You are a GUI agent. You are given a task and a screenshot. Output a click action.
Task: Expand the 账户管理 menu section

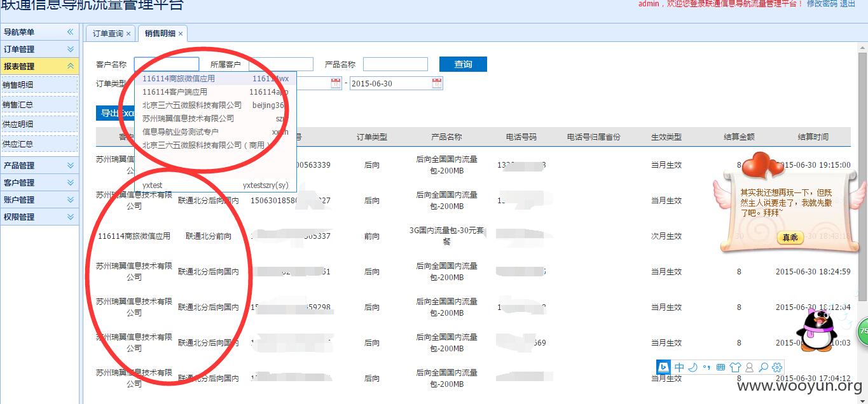coord(39,199)
